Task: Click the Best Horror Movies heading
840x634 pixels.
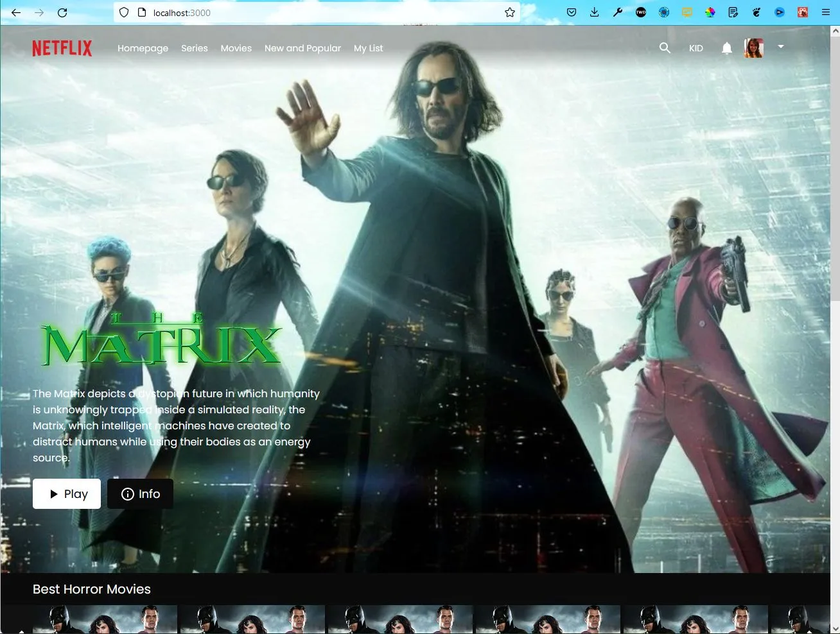Action: point(92,589)
